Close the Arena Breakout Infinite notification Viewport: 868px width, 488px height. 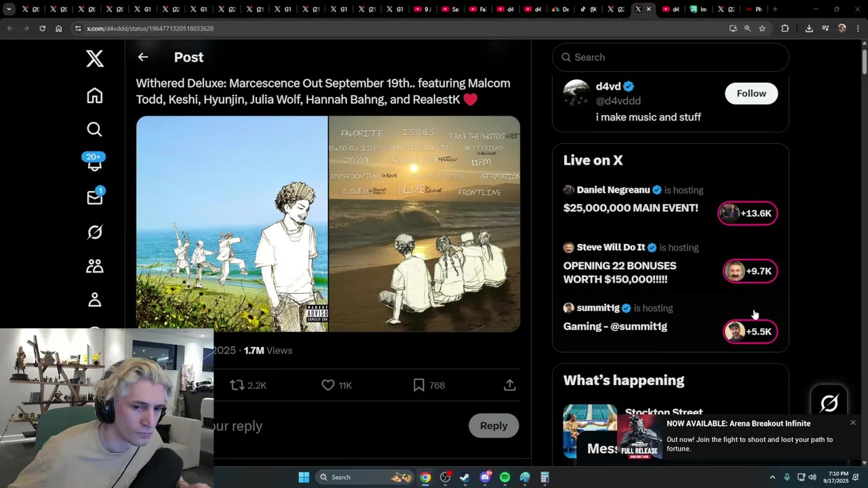[x=853, y=422]
